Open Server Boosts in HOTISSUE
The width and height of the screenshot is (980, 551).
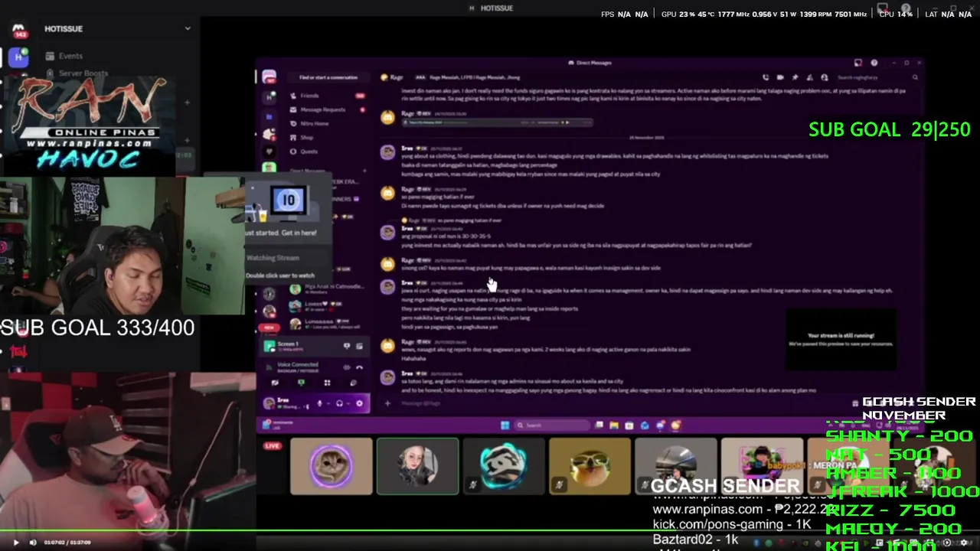tap(77, 73)
